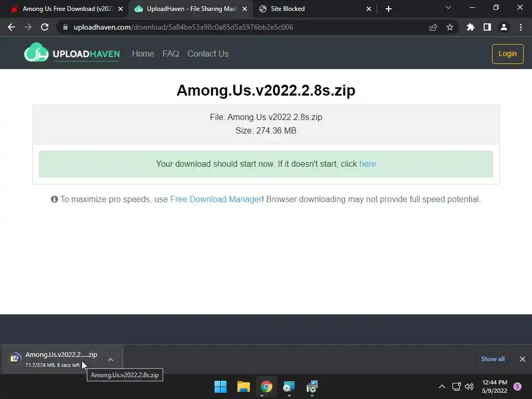532x399 pixels.
Task: Close the Site Blocked tab
Action: click(369, 9)
